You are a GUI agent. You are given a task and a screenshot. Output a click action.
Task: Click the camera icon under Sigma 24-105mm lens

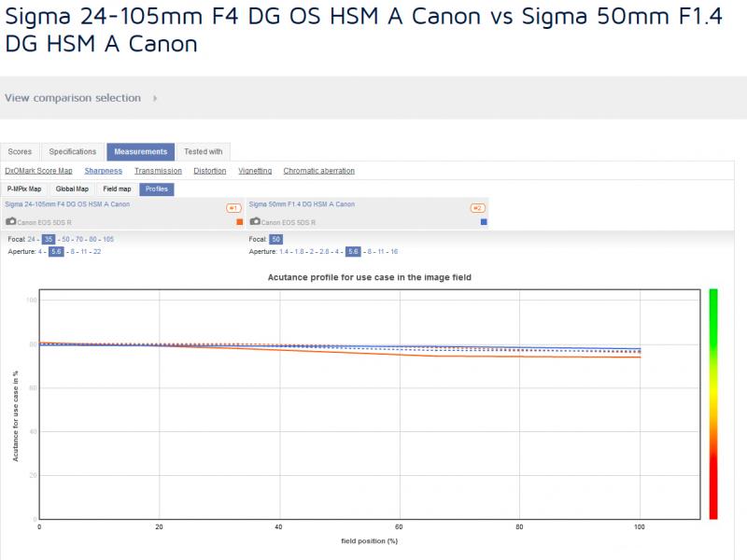click(x=11, y=221)
